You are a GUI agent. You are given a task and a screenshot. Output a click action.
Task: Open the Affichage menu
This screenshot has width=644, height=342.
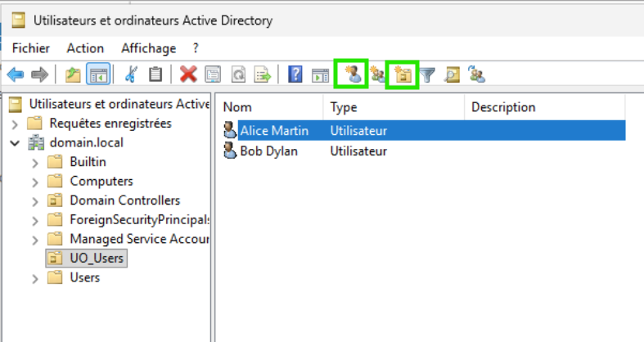[148, 48]
